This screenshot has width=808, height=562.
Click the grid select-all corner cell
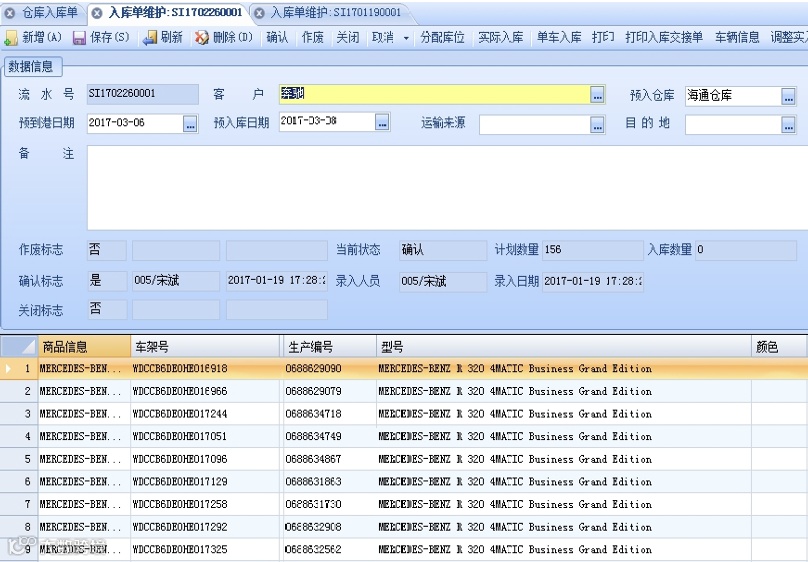[19, 347]
